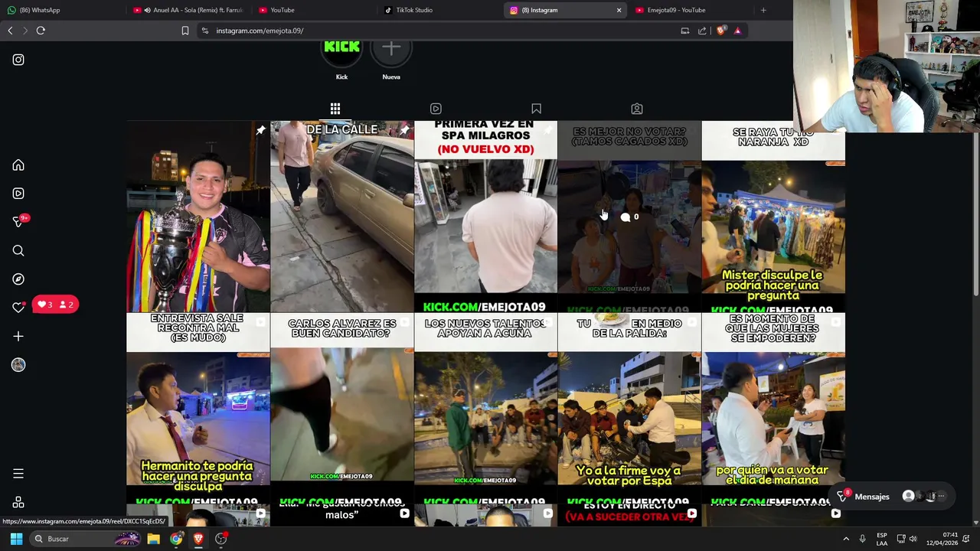The height and width of the screenshot is (551, 980).
Task: Open Explore compass icon in the sidebar
Action: [x=18, y=279]
